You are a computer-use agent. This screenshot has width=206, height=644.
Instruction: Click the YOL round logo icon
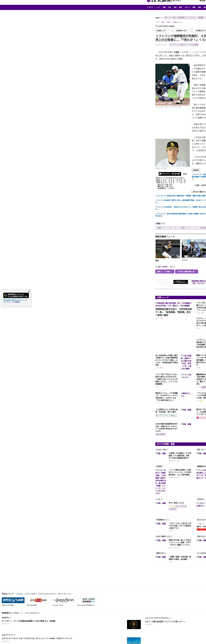148,1
